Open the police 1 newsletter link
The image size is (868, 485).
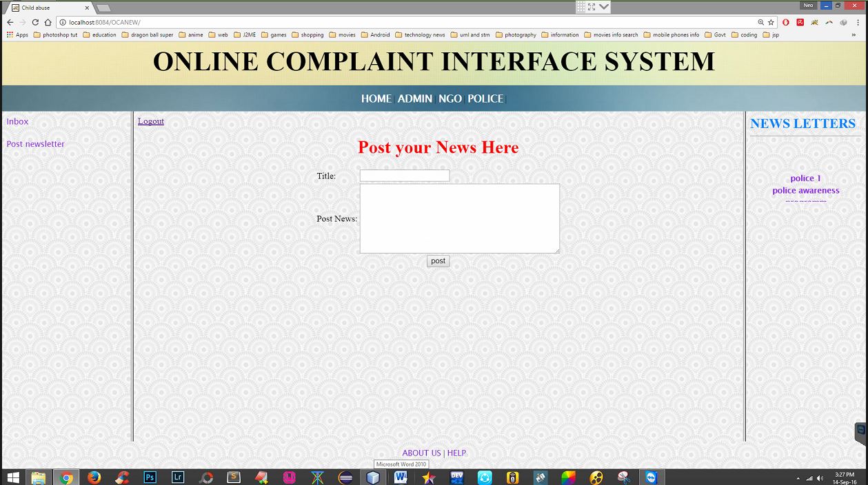[x=806, y=178]
